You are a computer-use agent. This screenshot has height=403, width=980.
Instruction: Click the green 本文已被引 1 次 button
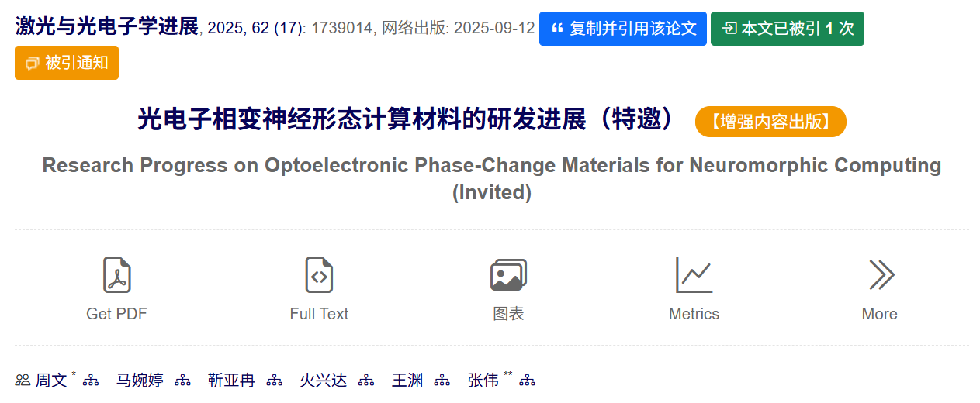(x=787, y=29)
